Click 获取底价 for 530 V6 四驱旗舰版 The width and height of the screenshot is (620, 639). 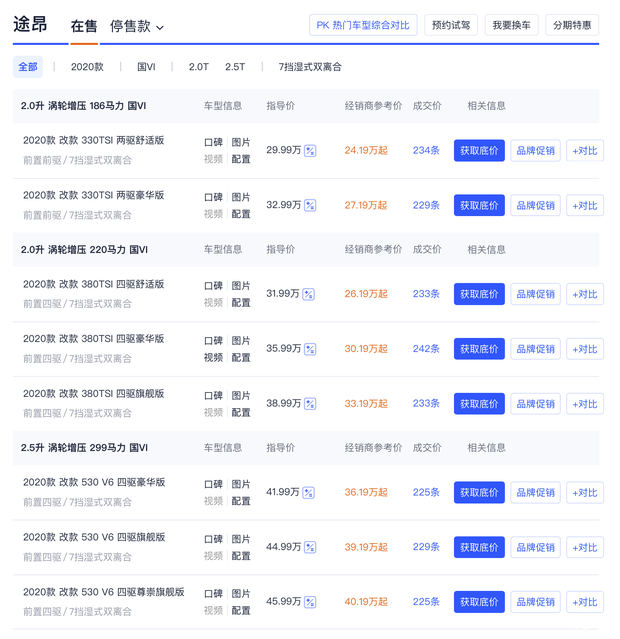[479, 547]
